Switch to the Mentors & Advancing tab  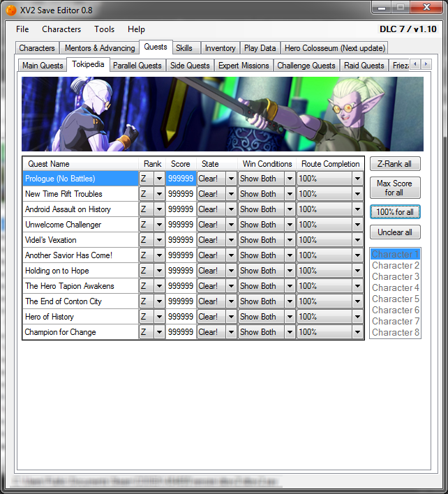(x=100, y=48)
